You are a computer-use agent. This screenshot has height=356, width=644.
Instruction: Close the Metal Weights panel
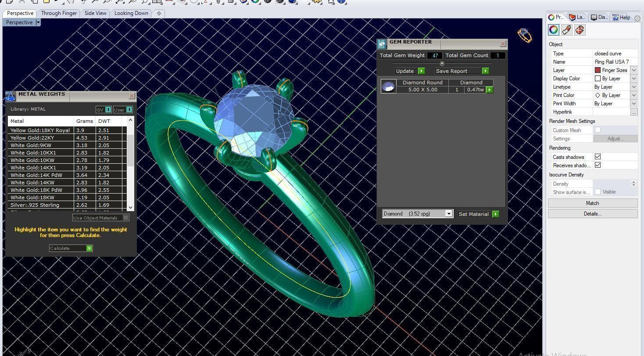click(132, 96)
